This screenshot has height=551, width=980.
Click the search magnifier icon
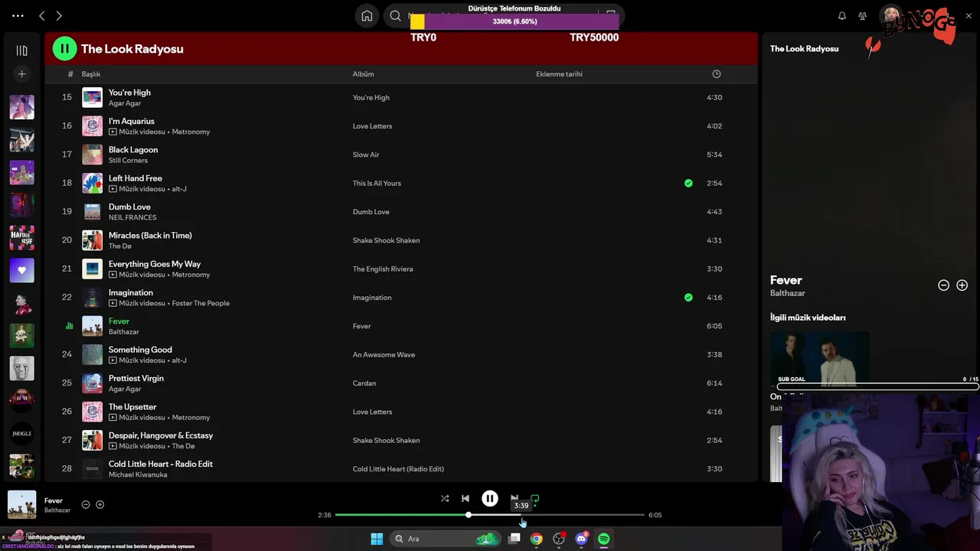[395, 15]
